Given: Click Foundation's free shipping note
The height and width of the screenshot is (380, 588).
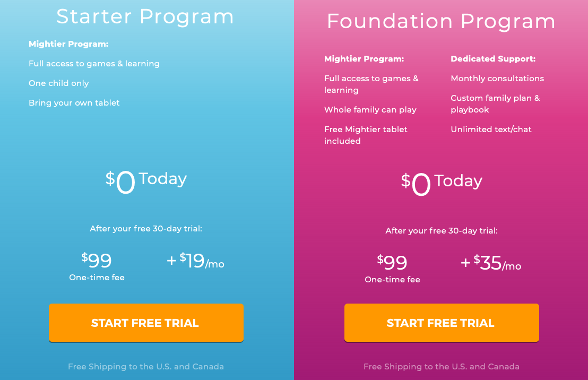Looking at the screenshot, I should [x=442, y=367].
